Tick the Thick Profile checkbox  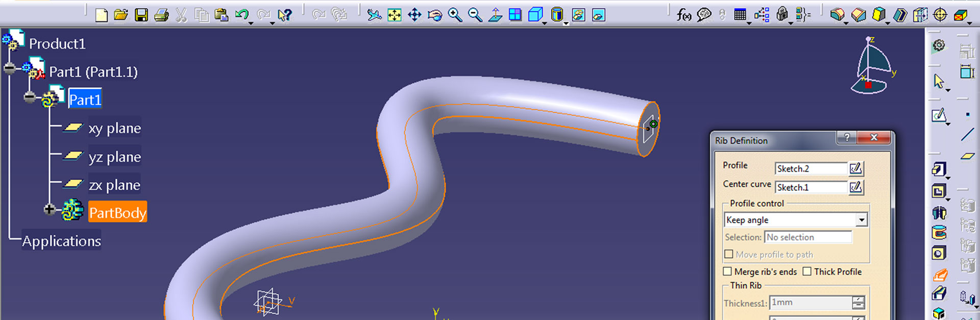[807, 272]
